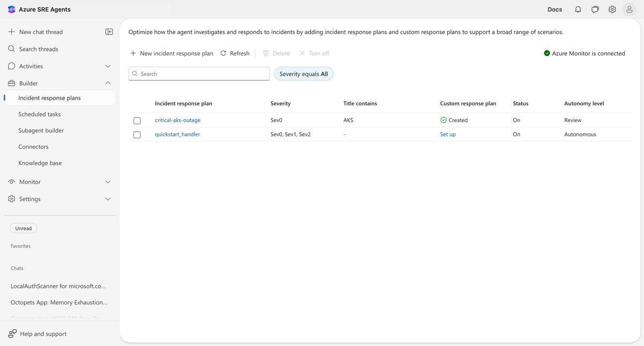Expand the Activities section chevron

point(108,66)
